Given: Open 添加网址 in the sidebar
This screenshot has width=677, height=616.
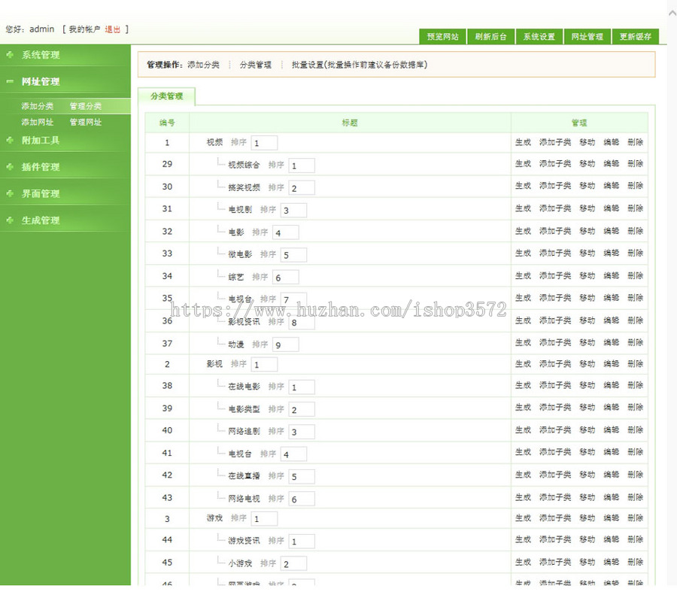Looking at the screenshot, I should 38,122.
